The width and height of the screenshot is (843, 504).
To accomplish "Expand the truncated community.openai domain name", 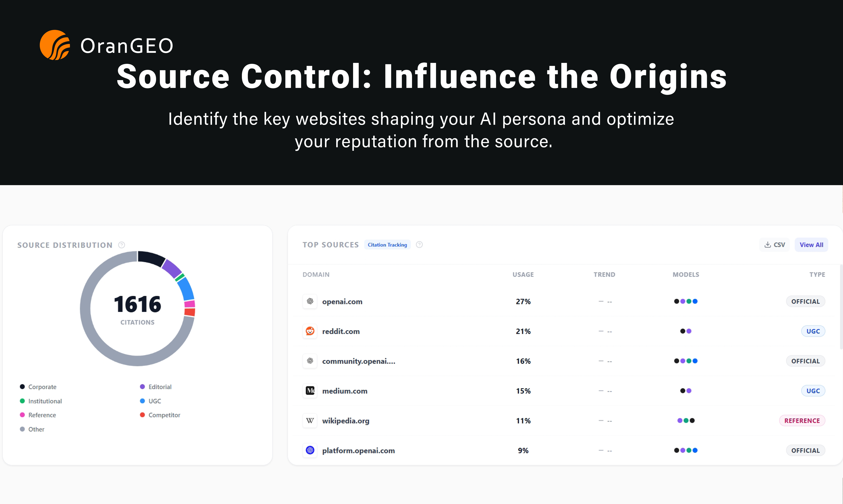I will 359,361.
